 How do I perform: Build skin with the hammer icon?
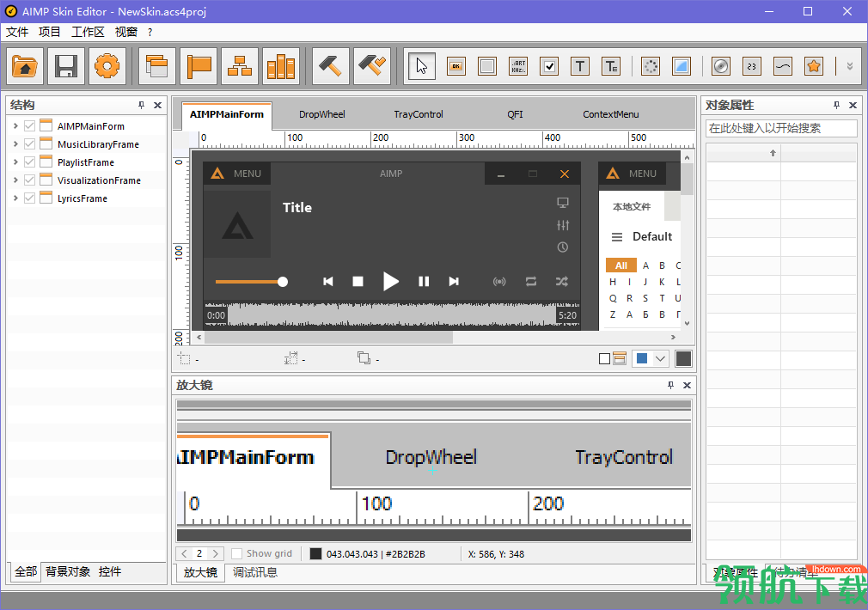pyautogui.click(x=331, y=66)
